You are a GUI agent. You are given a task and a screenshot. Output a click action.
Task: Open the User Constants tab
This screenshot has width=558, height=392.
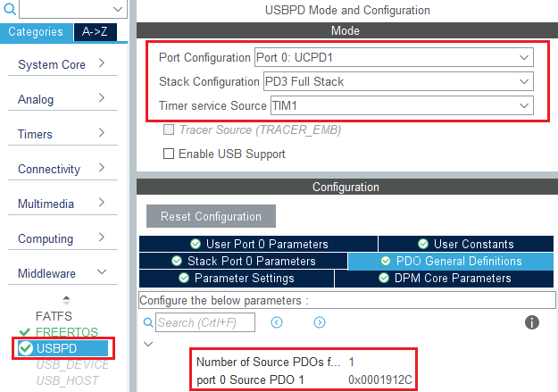(466, 244)
